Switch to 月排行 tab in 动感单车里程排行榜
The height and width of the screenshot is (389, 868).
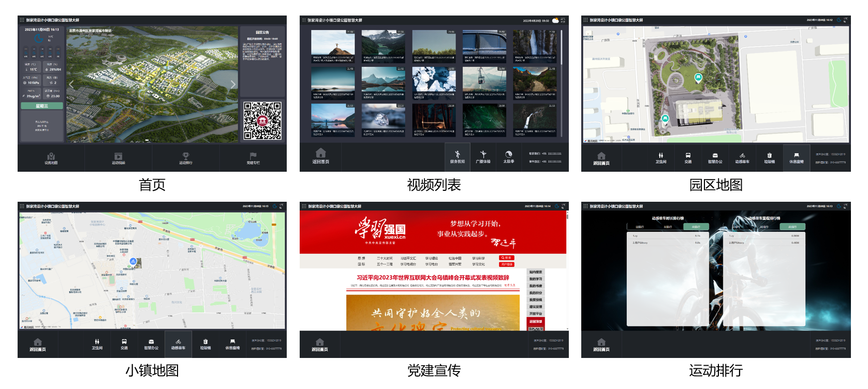[764, 227]
